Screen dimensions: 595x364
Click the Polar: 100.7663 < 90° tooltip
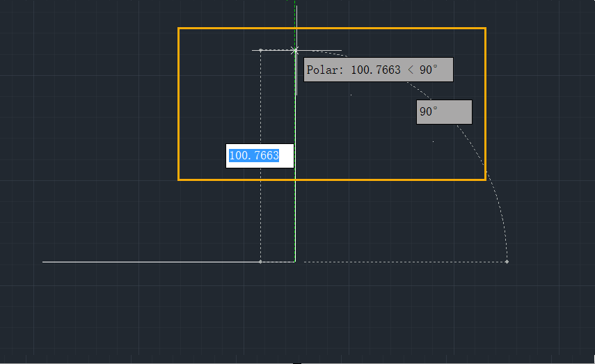[379, 70]
